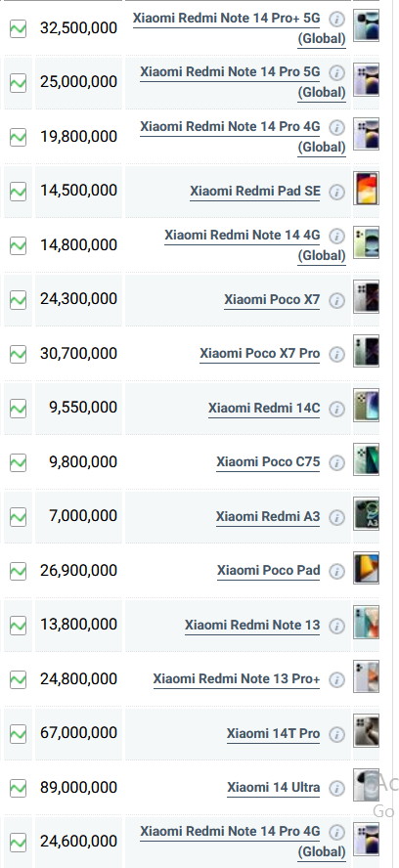
Task: Click info icon beside Xiaomi Poco X7
Action: [x=336, y=300]
